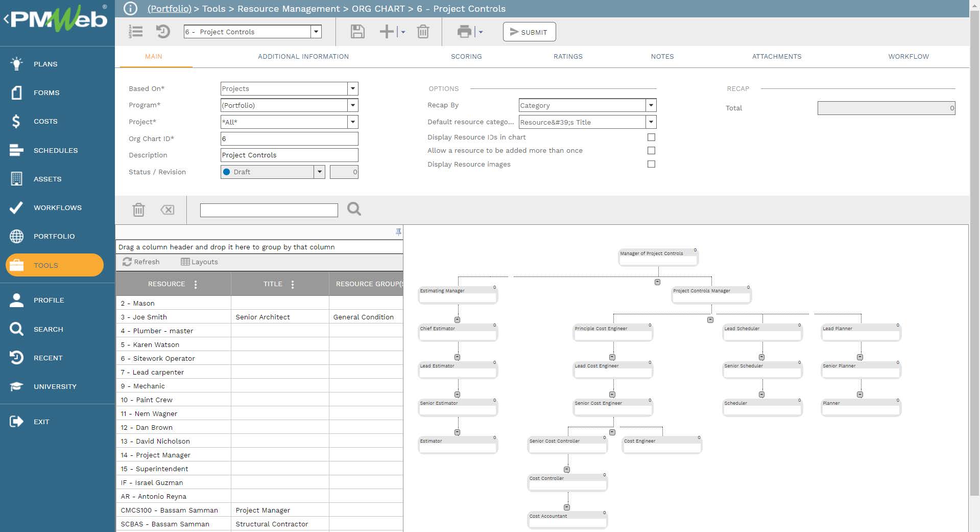This screenshot has height=532, width=980.
Task: Enable Display Resource images checkbox
Action: pyautogui.click(x=651, y=164)
